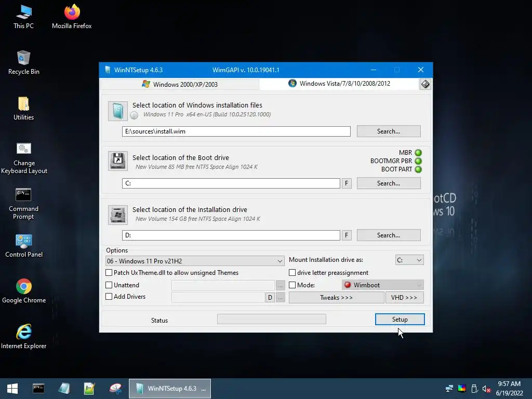Click the WinNTSetup 4.6.3 taskbar item
The width and height of the screenshot is (532, 399).
[x=170, y=389]
